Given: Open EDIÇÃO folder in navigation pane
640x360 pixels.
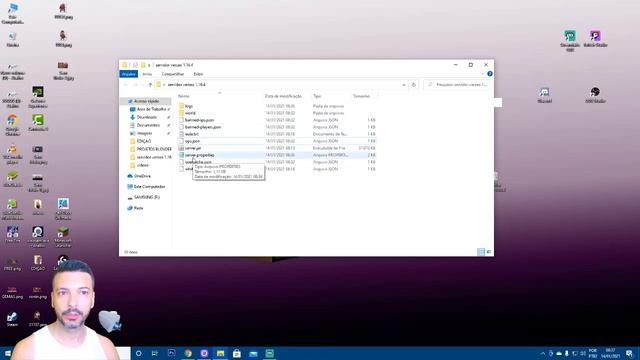Looking at the screenshot, I should click(143, 141).
